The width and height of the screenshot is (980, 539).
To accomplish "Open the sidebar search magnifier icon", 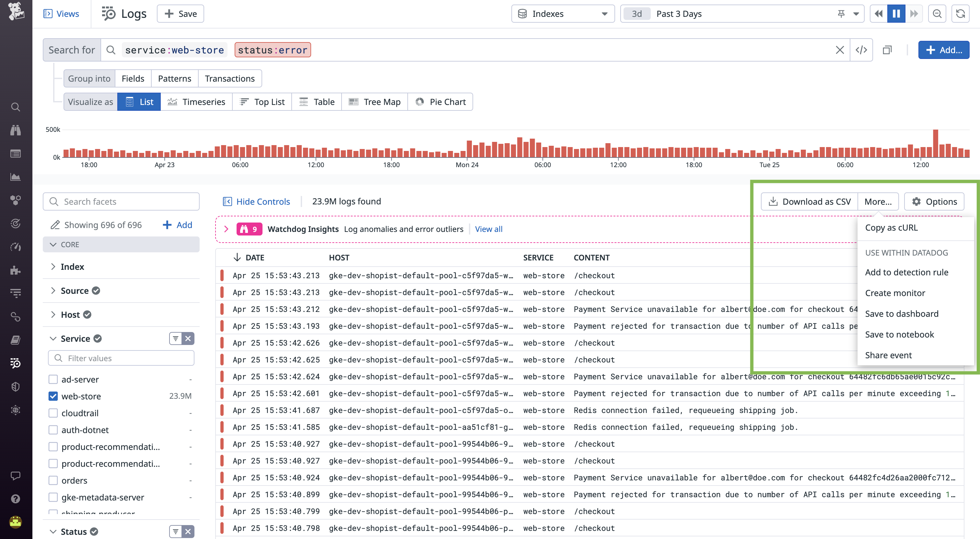I will click(16, 107).
